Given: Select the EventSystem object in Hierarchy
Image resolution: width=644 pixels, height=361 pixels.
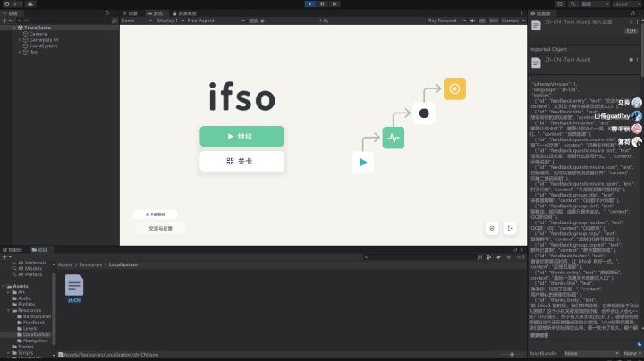Looking at the screenshot, I should pos(43,46).
